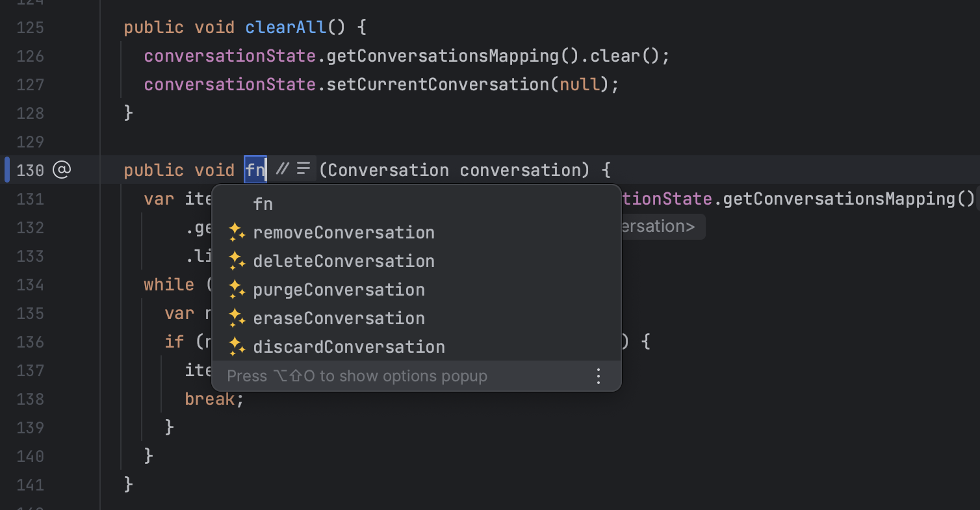Click the clearAll method name
This screenshot has height=510, width=980.
(x=286, y=27)
